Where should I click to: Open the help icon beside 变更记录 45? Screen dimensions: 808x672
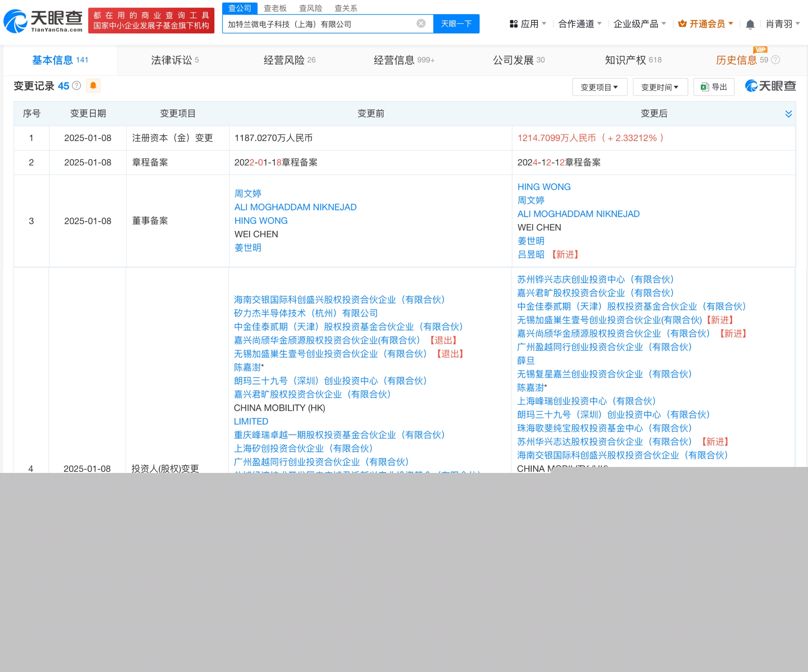coord(77,85)
